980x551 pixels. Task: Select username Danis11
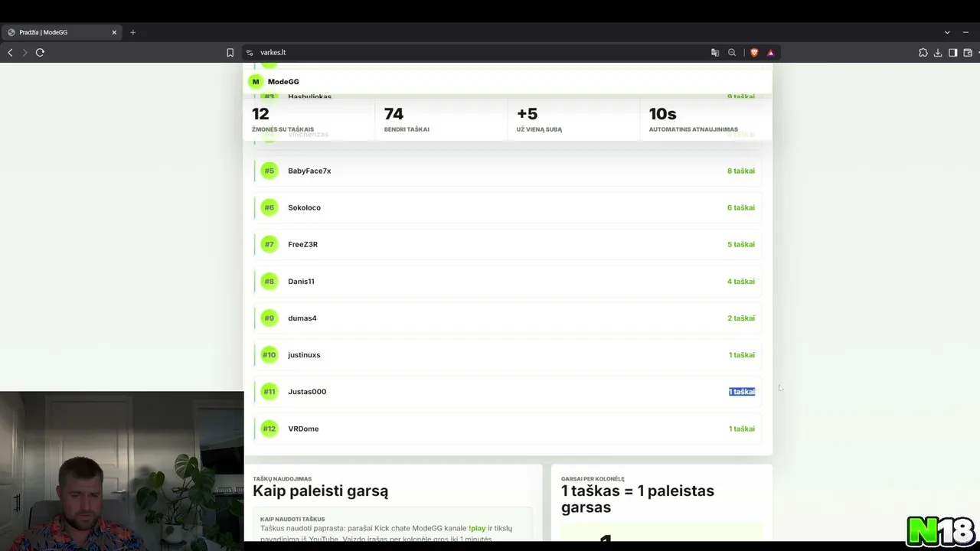(301, 282)
